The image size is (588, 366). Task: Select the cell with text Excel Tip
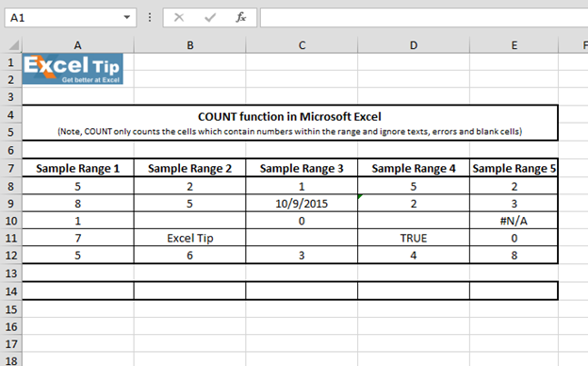(189, 238)
